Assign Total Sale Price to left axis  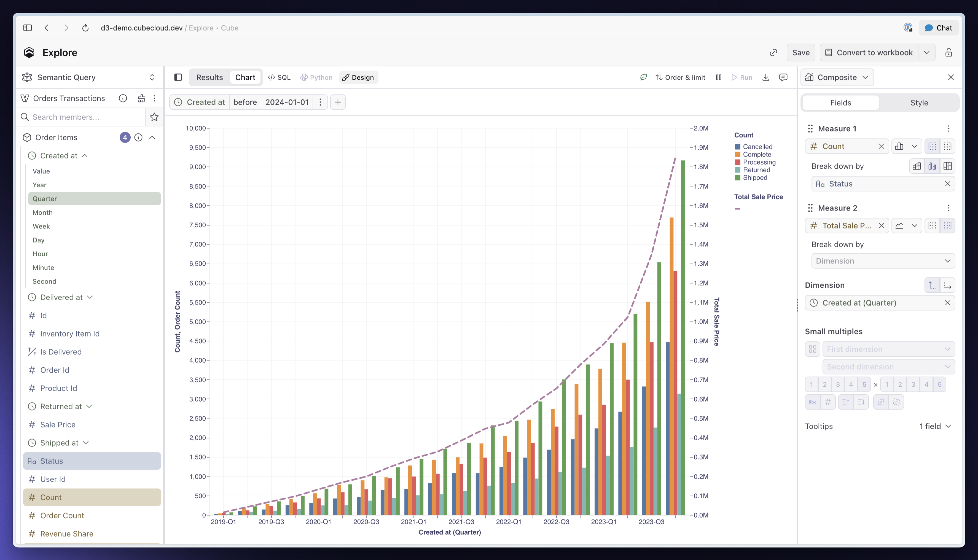(x=932, y=226)
